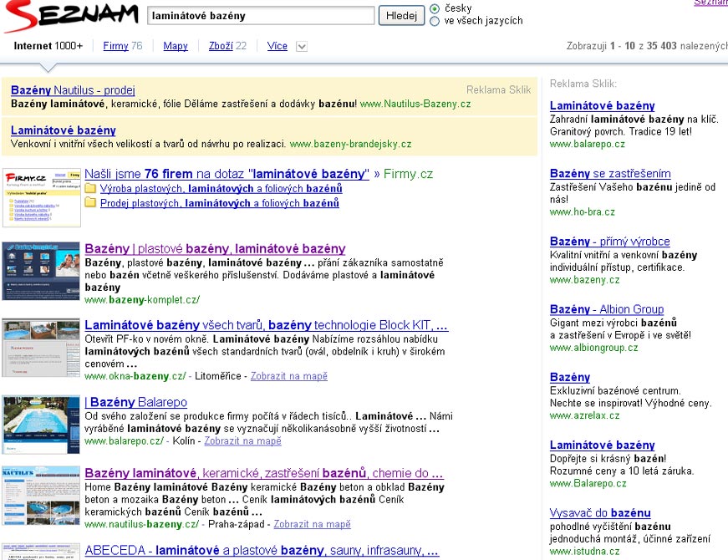Open sidebar ad 'Bazény - Albion Group'
Image resolution: width=728 pixels, height=560 pixels.
point(607,309)
